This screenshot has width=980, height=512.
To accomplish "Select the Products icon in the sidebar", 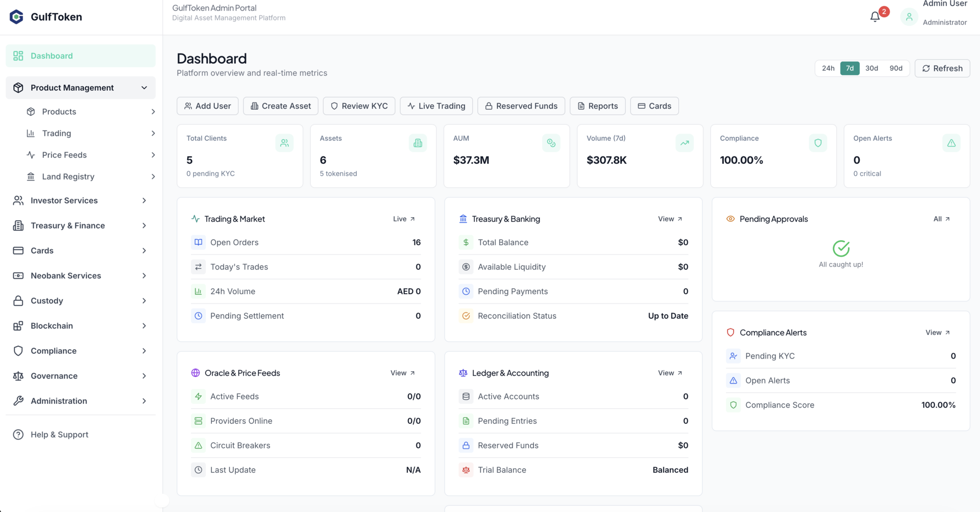I will 31,111.
